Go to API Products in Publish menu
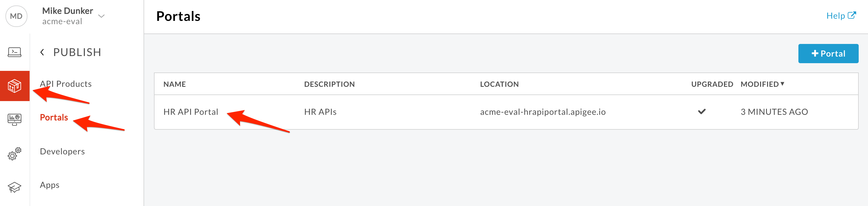 (x=66, y=84)
